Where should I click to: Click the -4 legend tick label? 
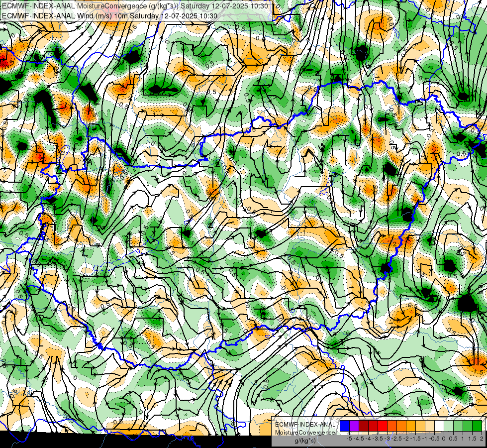click(368, 439)
